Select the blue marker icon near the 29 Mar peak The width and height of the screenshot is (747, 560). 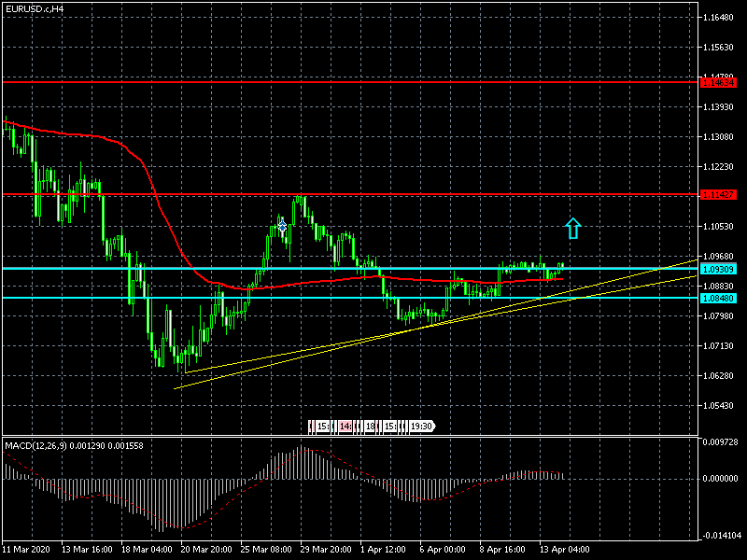pos(282,226)
